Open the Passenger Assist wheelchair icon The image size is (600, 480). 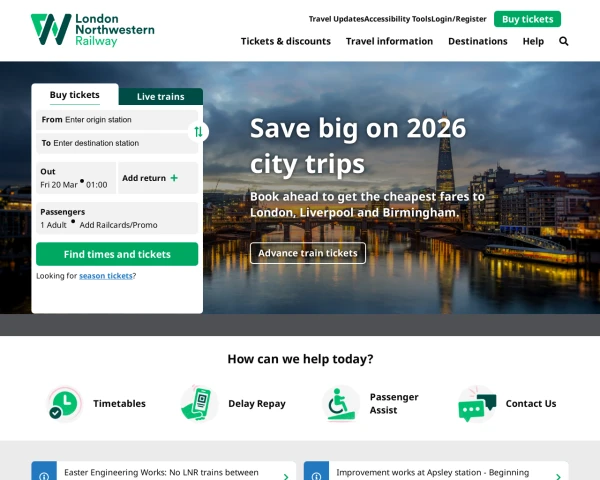[341, 403]
